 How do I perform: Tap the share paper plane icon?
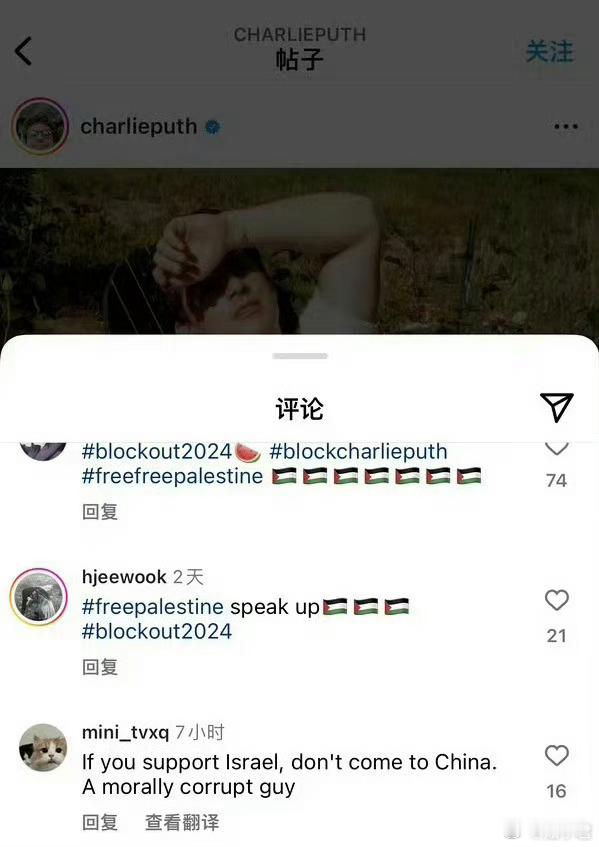tap(556, 407)
